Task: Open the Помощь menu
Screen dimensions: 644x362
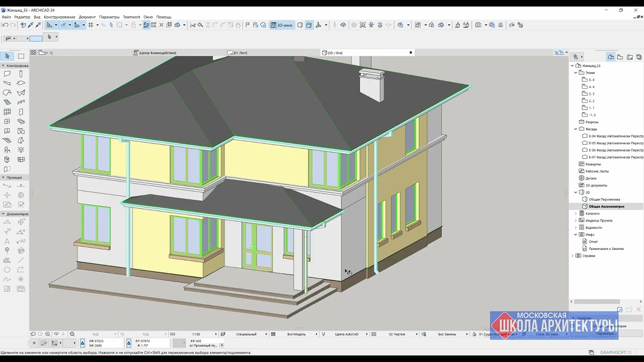Action: [164, 17]
